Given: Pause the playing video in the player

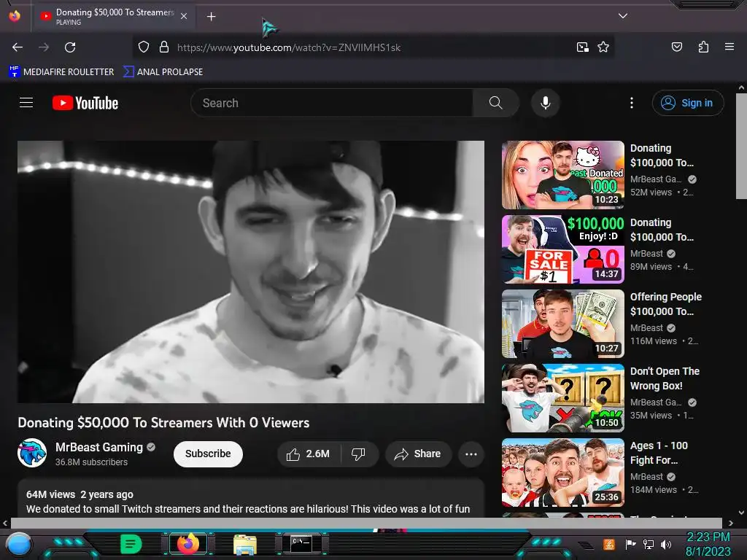Looking at the screenshot, I should [x=251, y=271].
